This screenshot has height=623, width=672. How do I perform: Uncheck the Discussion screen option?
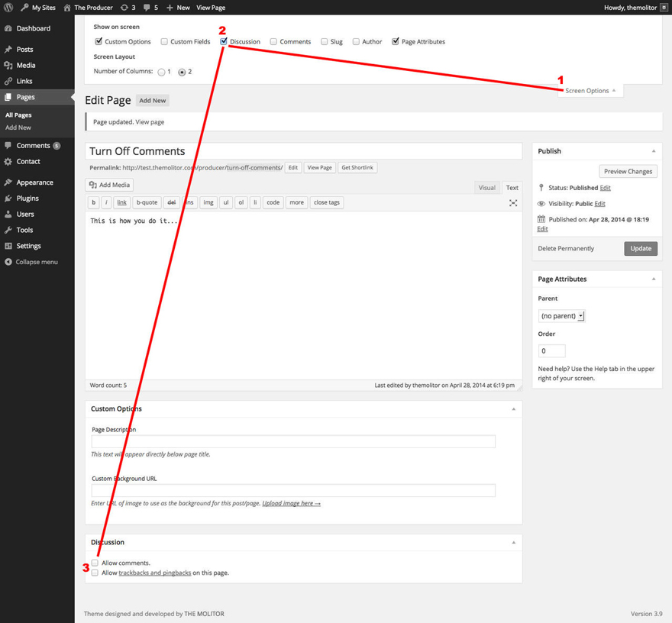[224, 42]
